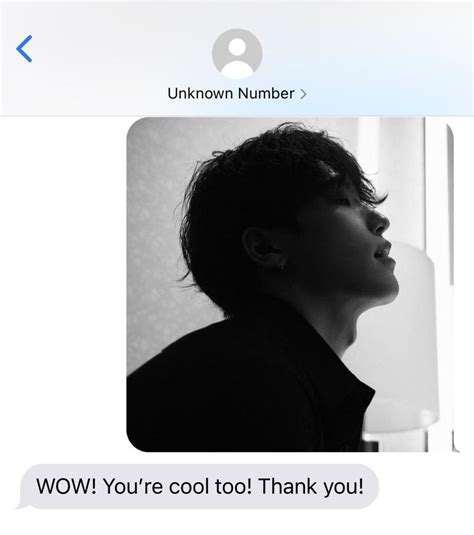Select the "WOW! You're cool too!" message bubble
Viewport: 474px width, 535px height.
(x=199, y=487)
